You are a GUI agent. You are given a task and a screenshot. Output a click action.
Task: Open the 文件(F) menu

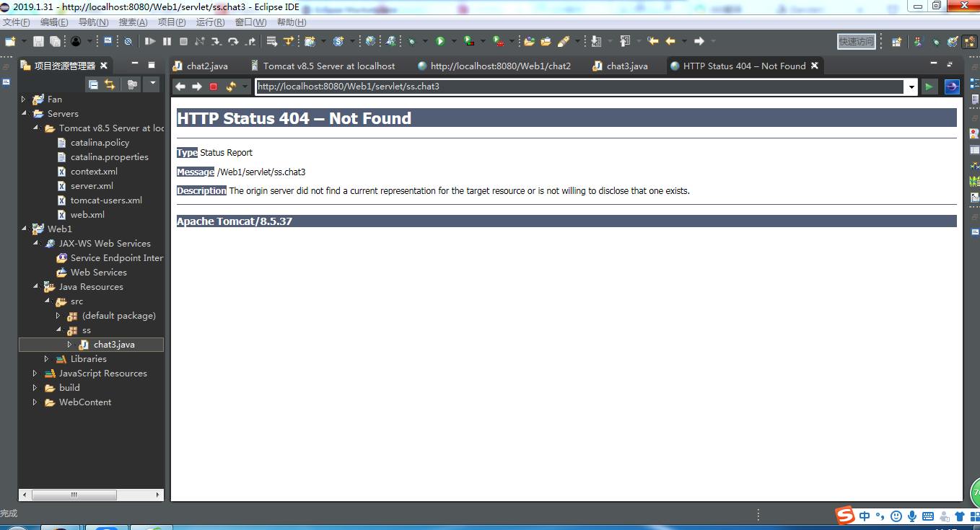coord(17,22)
